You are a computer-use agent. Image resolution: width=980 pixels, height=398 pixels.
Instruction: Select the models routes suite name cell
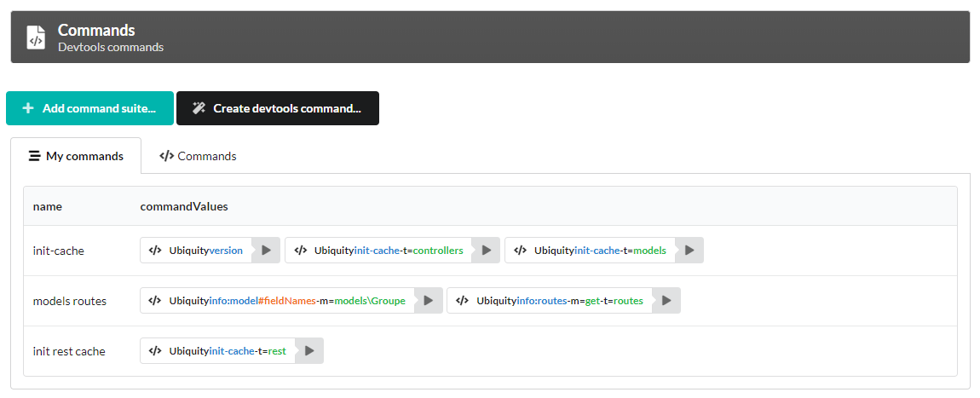click(70, 301)
